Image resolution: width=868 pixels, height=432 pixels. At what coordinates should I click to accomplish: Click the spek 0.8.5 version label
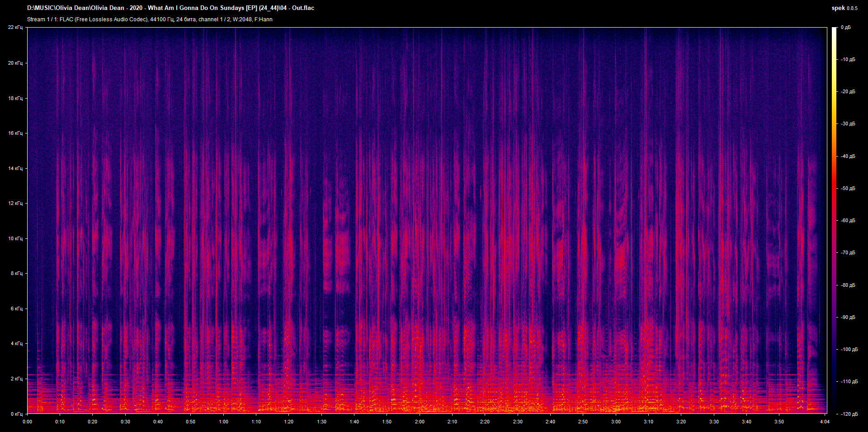[x=844, y=8]
